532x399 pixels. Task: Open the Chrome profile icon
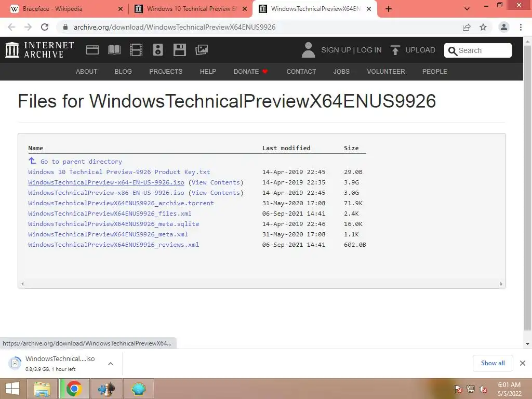coord(504,27)
